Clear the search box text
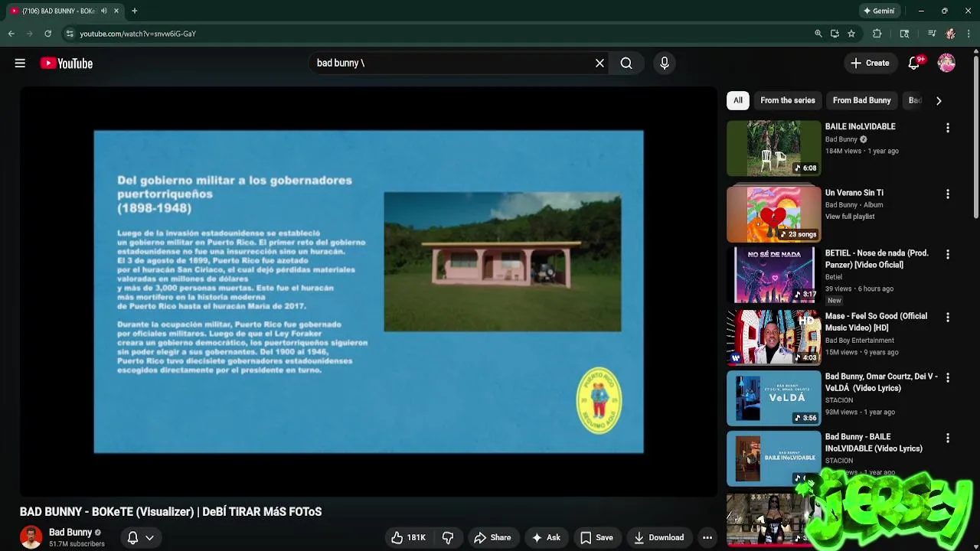 coord(599,64)
